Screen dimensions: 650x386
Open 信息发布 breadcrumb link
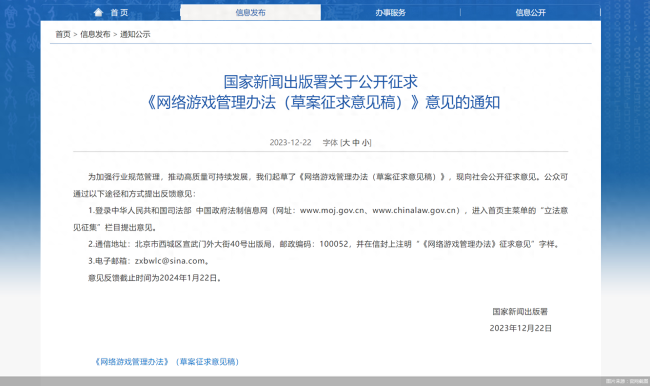click(95, 34)
